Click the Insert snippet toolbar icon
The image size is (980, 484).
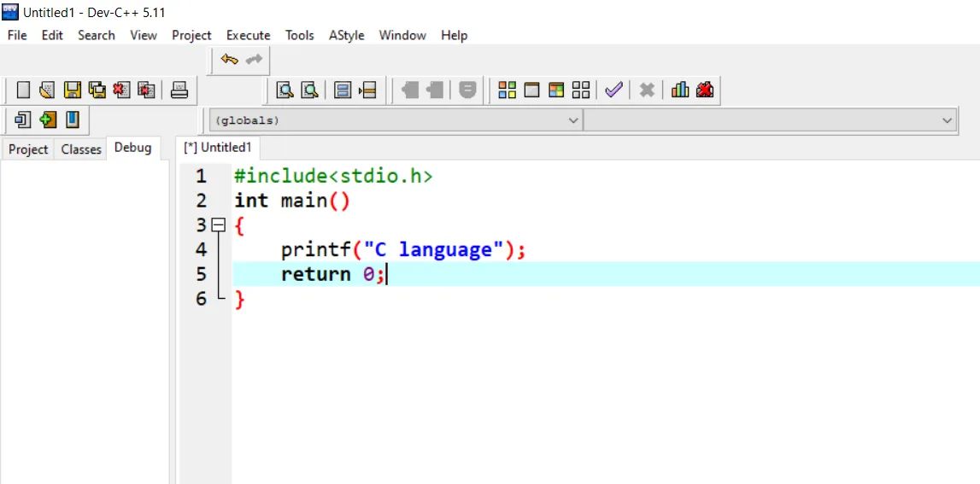[x=23, y=120]
